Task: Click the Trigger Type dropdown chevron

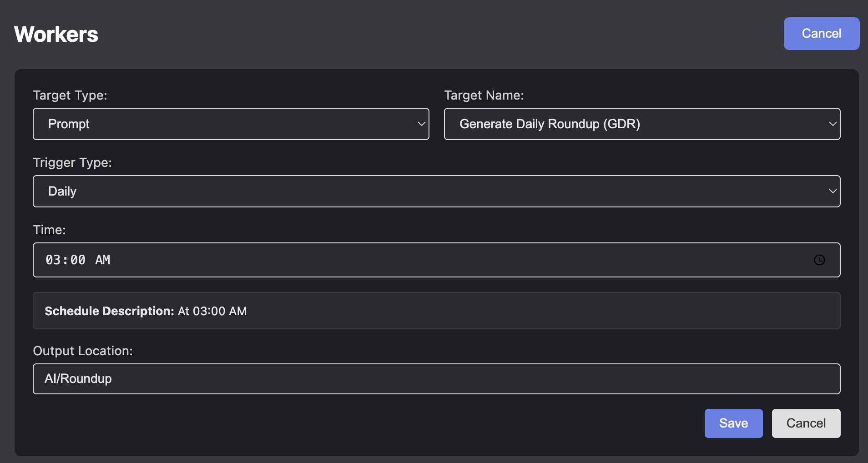Action: [833, 191]
